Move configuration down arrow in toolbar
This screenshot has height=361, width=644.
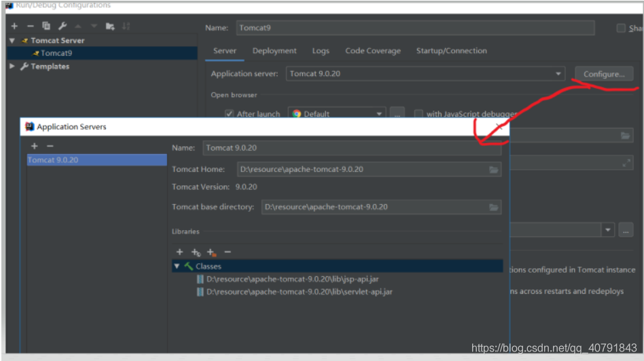tap(94, 26)
